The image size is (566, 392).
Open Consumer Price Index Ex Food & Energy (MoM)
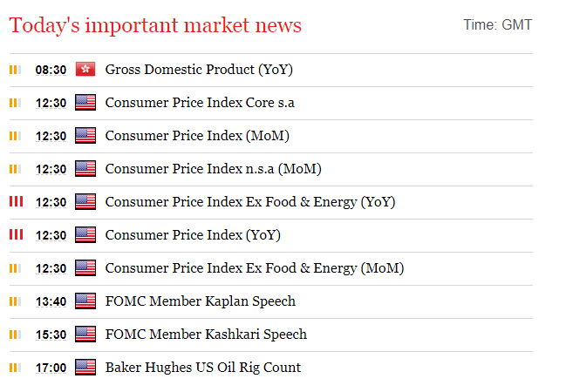255,268
